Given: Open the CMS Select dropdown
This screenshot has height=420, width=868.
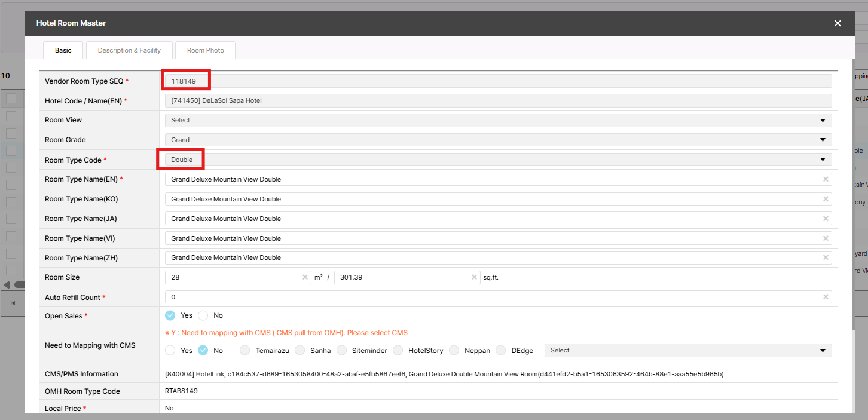Looking at the screenshot, I should click(687, 351).
